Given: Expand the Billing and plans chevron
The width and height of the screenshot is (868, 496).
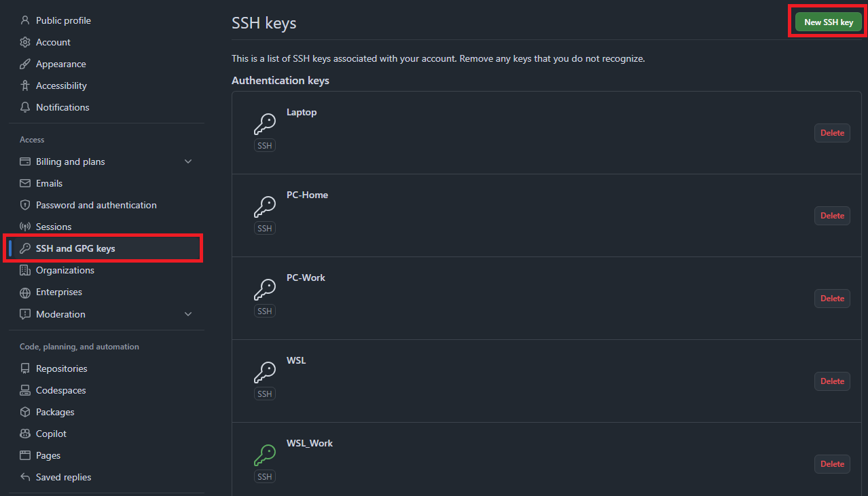Looking at the screenshot, I should (188, 161).
